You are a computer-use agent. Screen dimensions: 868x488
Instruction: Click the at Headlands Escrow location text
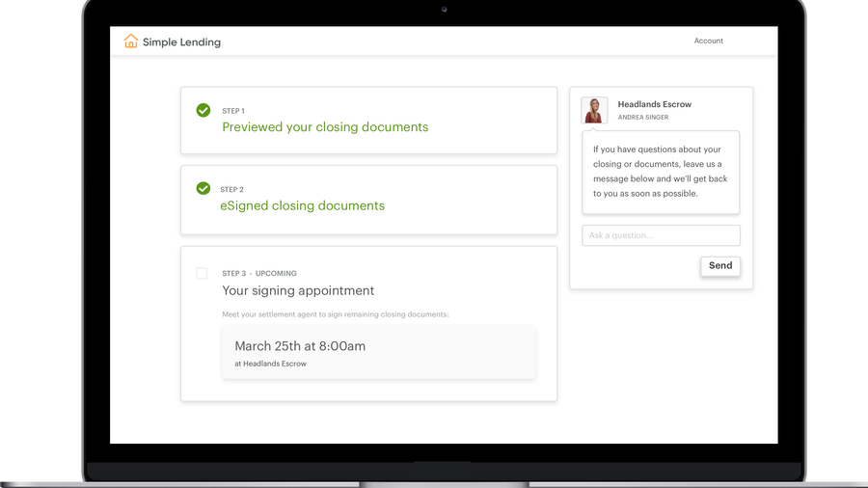pyautogui.click(x=270, y=364)
